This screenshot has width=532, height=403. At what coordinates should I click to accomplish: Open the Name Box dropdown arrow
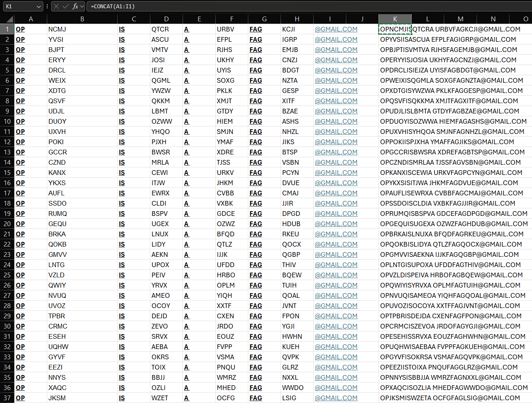[x=39, y=6]
